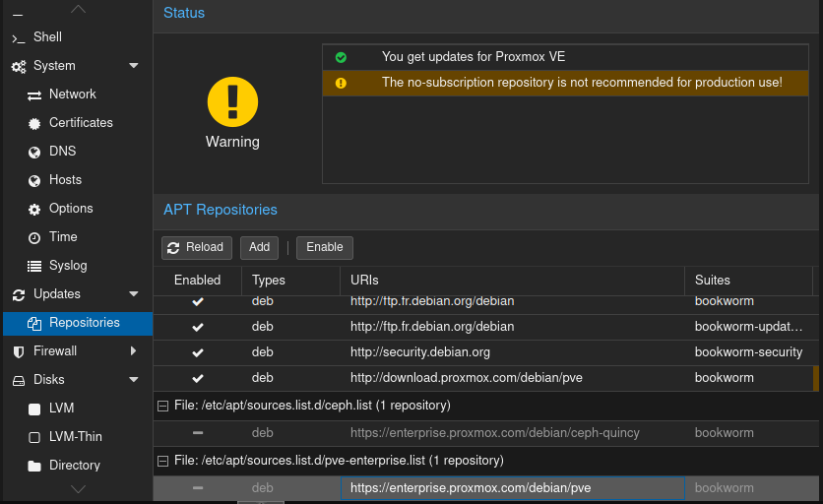Click the Certificates badge icon
The image size is (823, 504).
34,124
